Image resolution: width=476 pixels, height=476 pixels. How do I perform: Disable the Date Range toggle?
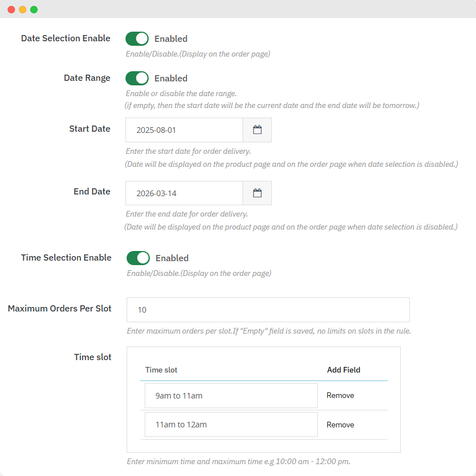(137, 79)
